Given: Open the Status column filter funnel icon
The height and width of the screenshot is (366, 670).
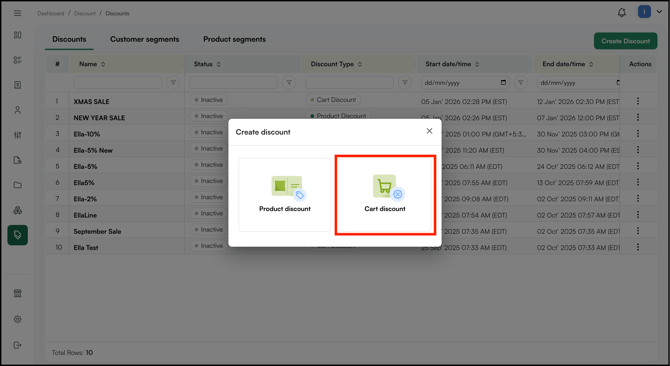Looking at the screenshot, I should (x=289, y=82).
